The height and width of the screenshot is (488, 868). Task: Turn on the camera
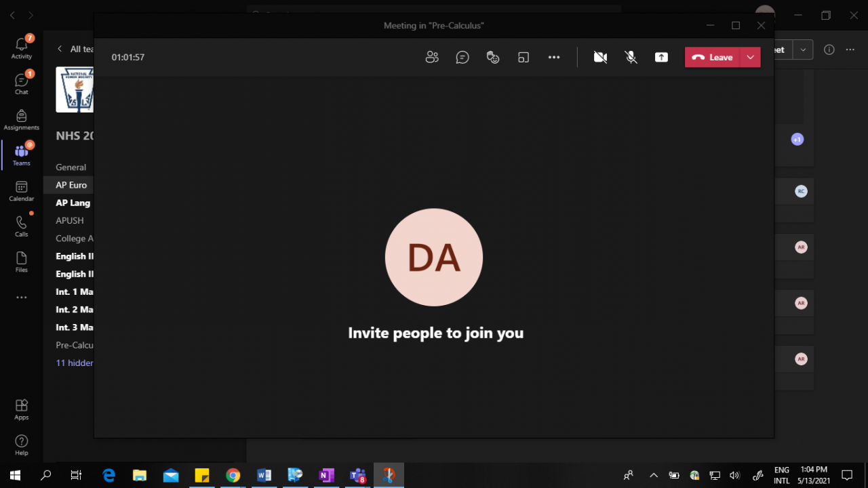point(600,58)
